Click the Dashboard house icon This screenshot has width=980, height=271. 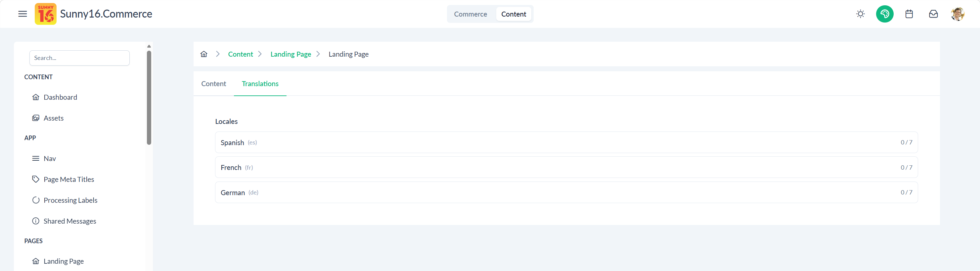tap(36, 97)
